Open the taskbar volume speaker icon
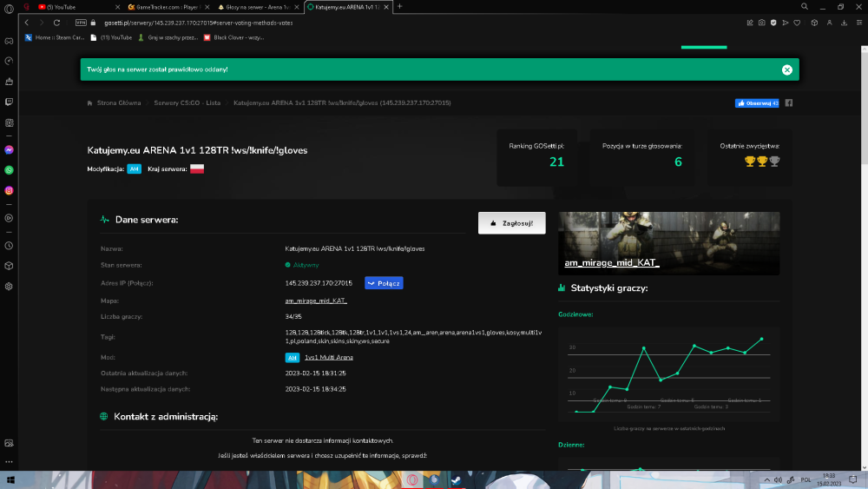 pyautogui.click(x=778, y=480)
